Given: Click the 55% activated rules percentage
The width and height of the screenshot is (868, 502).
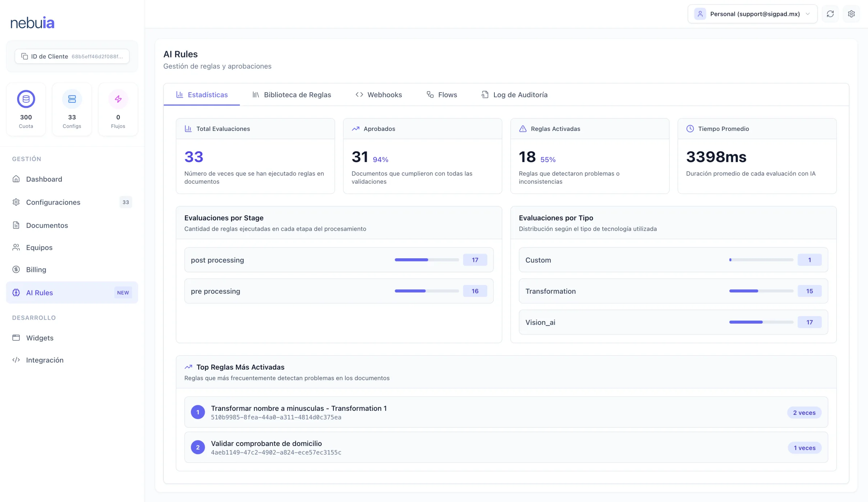Looking at the screenshot, I should point(548,159).
